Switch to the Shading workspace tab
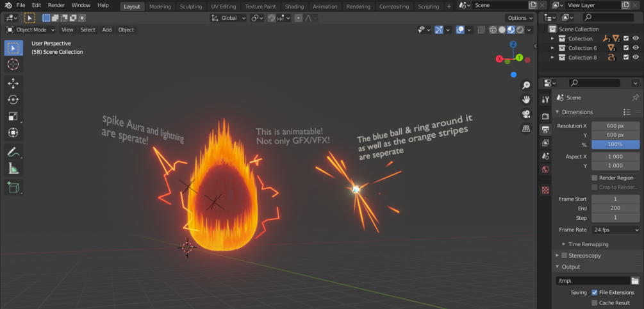The image size is (644, 309). click(295, 6)
